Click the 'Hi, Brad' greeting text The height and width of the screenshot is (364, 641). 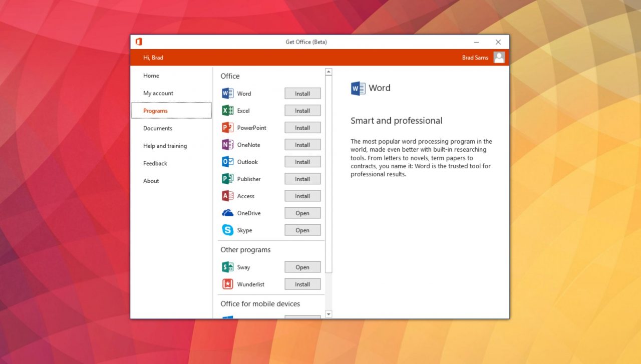click(x=153, y=58)
